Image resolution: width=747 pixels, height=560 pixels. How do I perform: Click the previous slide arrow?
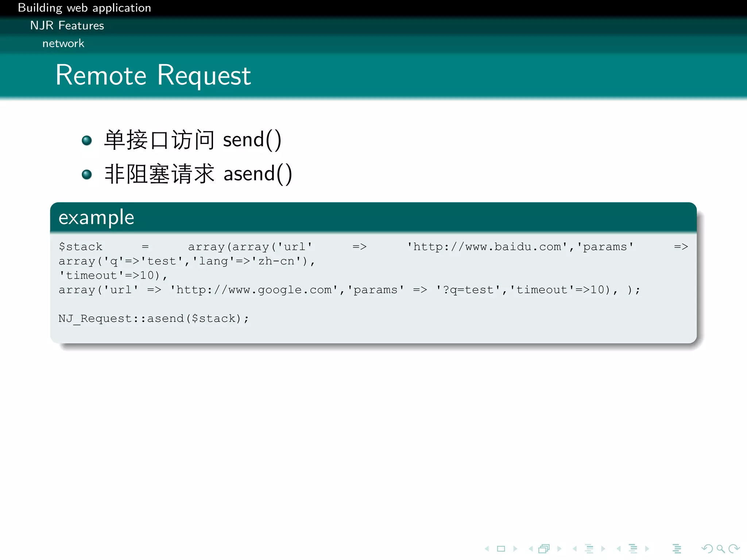click(x=487, y=549)
